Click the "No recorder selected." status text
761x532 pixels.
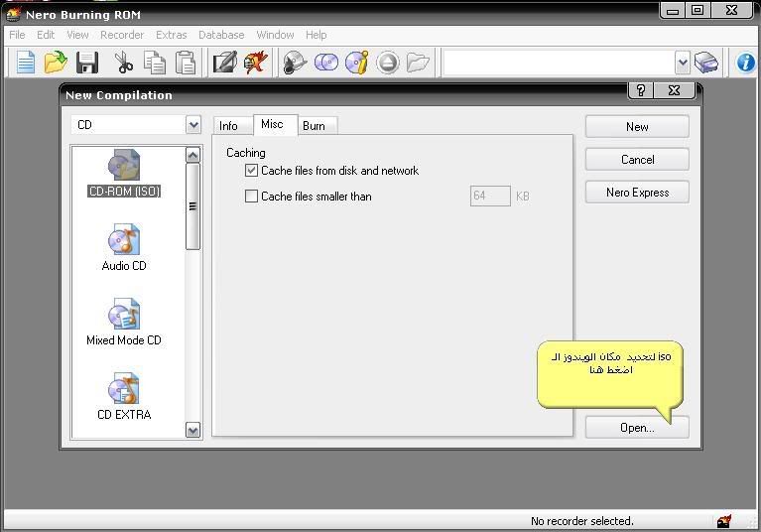coord(582,521)
